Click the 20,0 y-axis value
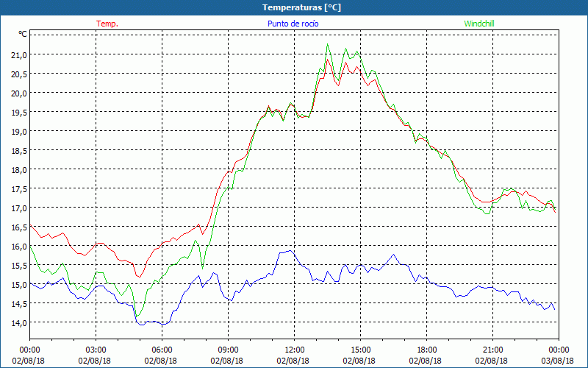Screen dimensions: 588x368 point(19,93)
